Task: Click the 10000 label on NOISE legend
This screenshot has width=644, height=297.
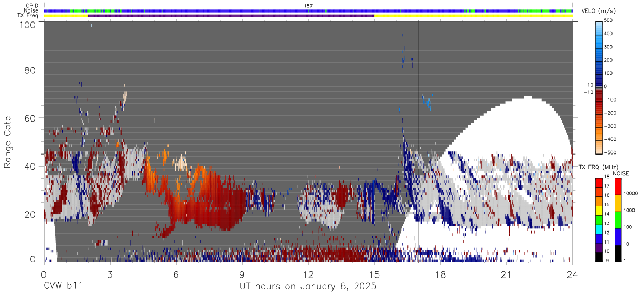Action: (630, 194)
